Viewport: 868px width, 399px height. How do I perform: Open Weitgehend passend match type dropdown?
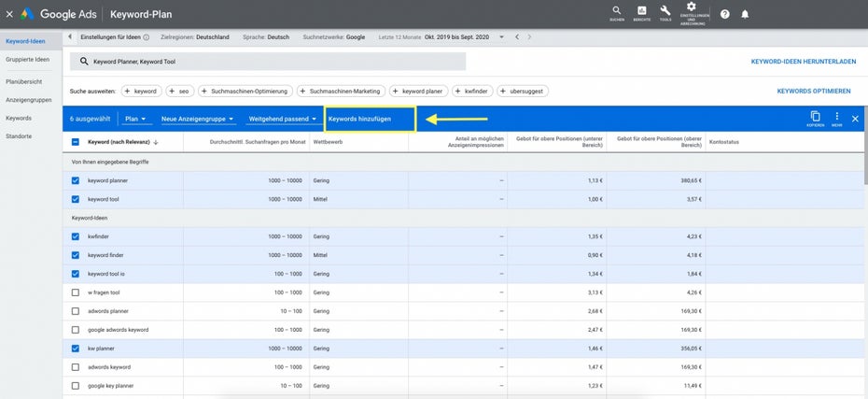[x=282, y=119]
